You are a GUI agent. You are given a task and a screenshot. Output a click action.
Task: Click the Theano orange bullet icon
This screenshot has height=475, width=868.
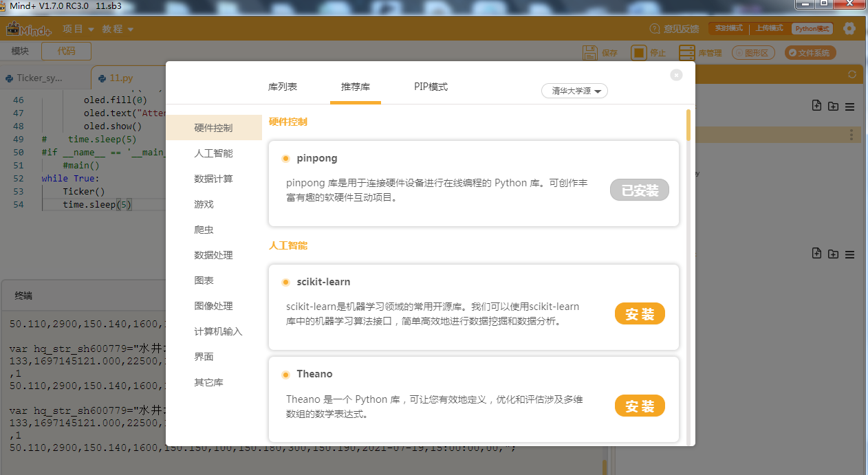(285, 375)
